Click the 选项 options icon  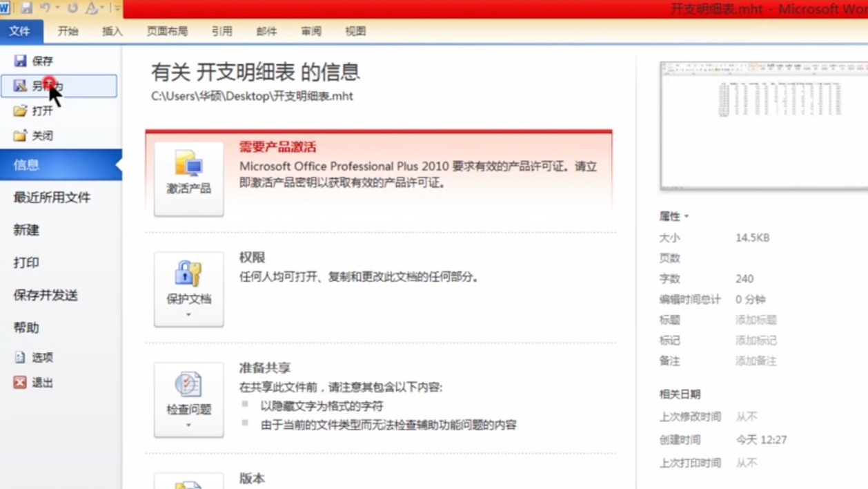click(20, 357)
